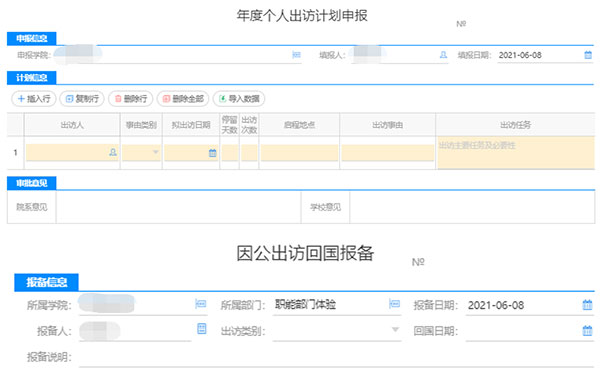Open the 拟出访日期 calendar icon in row 1
Viewport: 600px width, 374px height.
212,153
